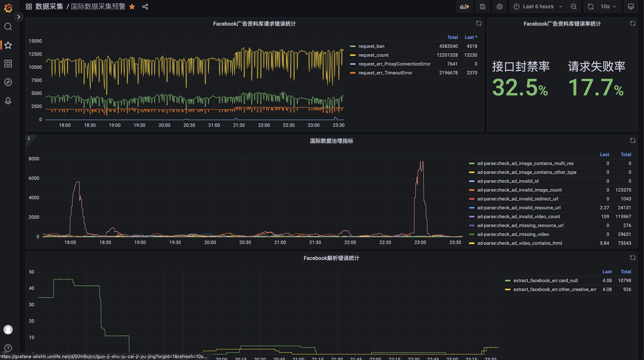Screen dimensions: 644x360
Task: Click the refresh spinner on 国际数据治理指标 panel
Action: [633, 140]
